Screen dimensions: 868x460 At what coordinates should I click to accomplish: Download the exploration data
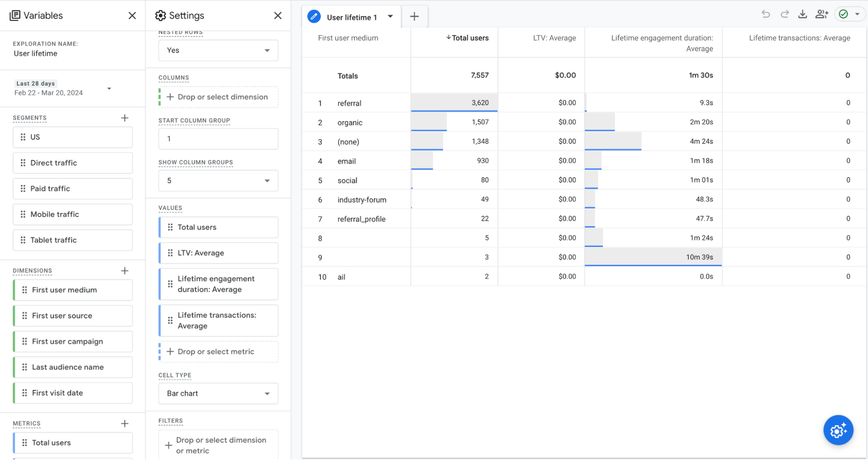[x=802, y=14]
